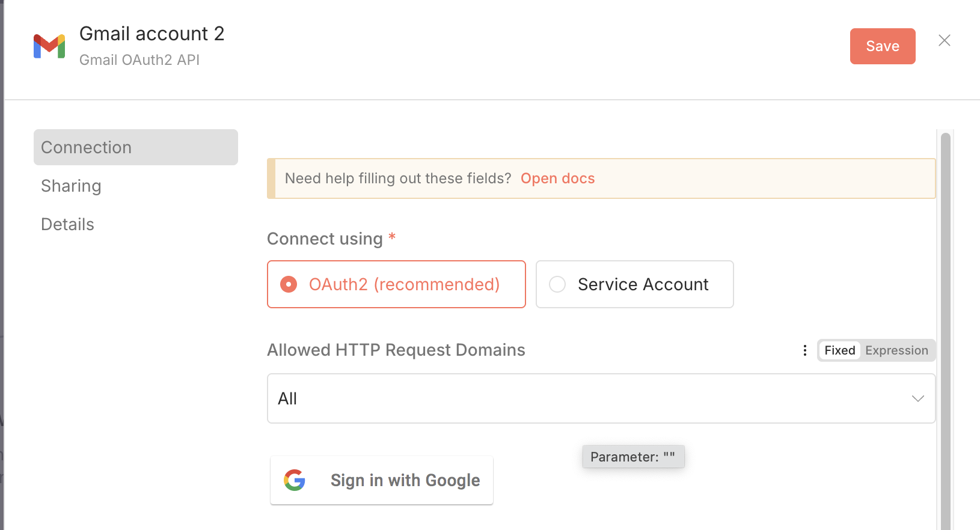Open the docs link
980x530 pixels.
point(557,178)
